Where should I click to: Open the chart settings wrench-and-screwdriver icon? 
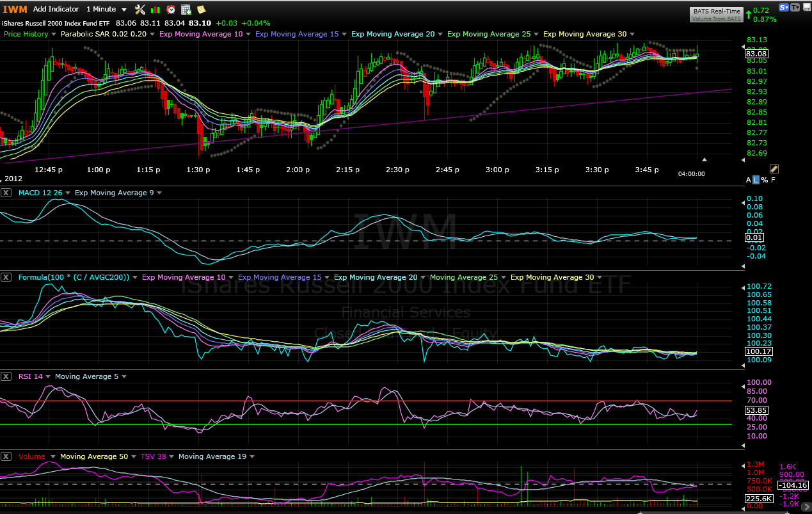140,9
